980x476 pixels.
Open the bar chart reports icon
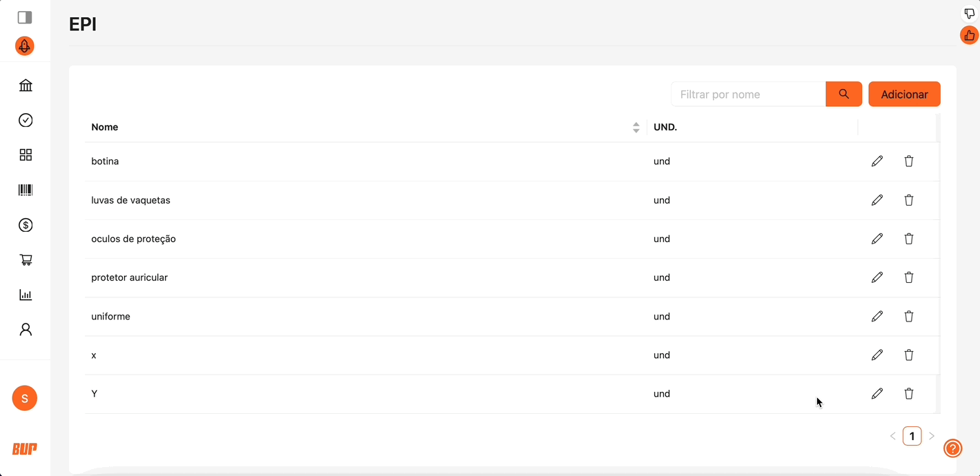[x=26, y=295]
